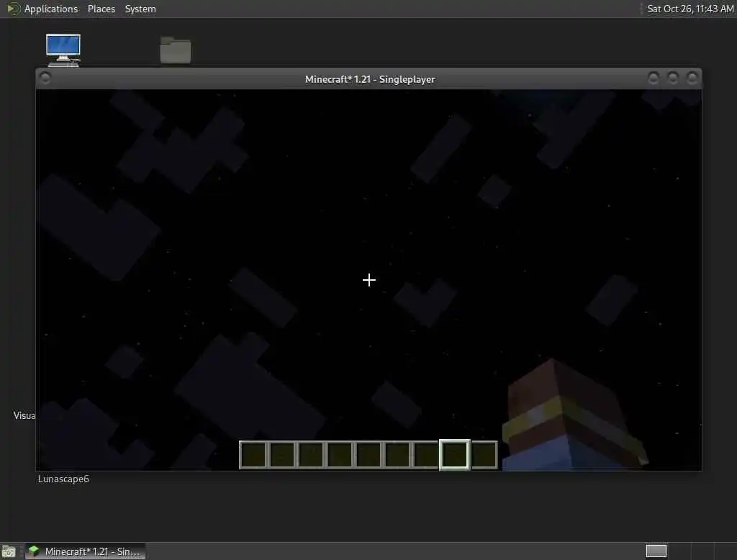Click the show desktop icon in bottom panel
The width and height of the screenshot is (737, 560).
[x=9, y=551]
